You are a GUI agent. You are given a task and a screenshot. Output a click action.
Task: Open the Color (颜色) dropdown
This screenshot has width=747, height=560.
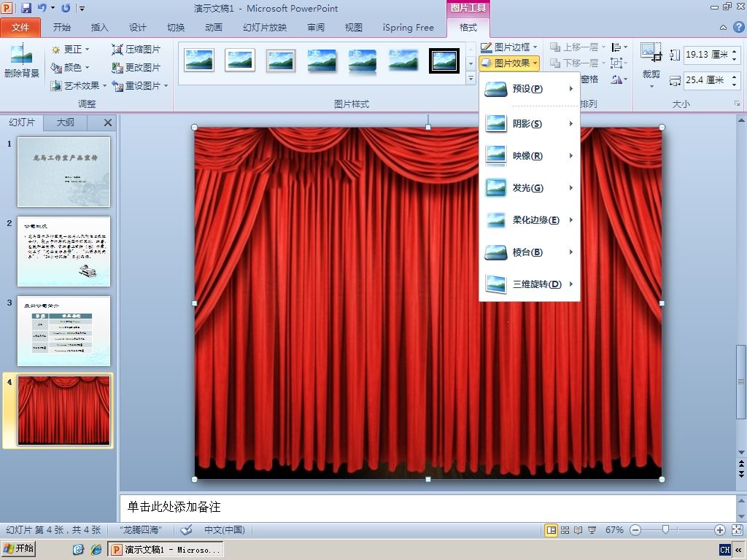pyautogui.click(x=71, y=68)
